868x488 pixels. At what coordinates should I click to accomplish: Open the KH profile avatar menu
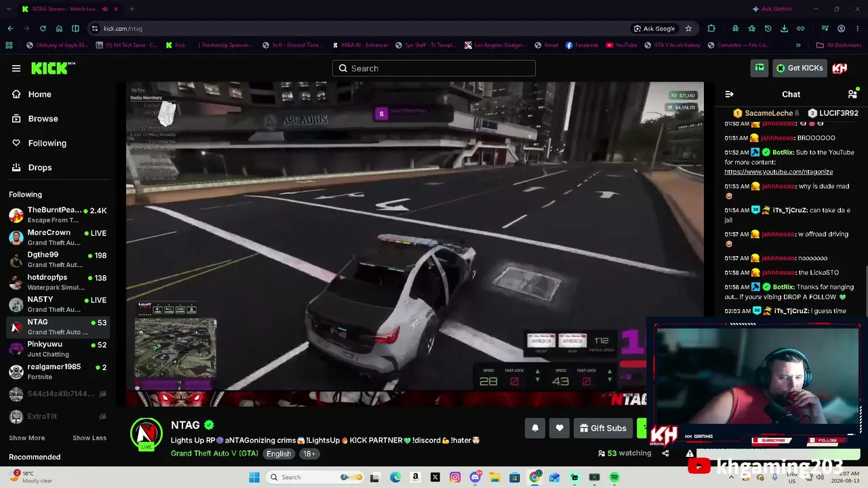point(840,68)
